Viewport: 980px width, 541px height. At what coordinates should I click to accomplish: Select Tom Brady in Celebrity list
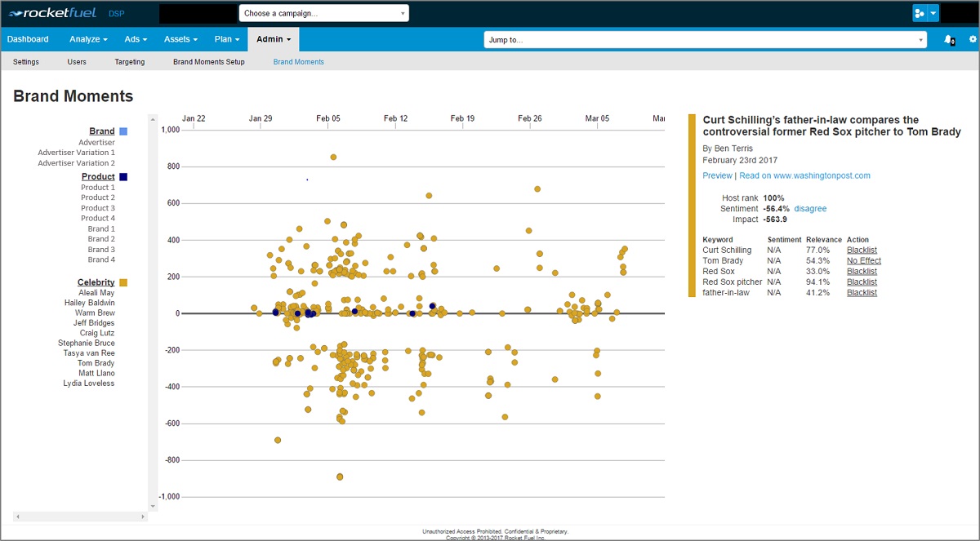[96, 363]
